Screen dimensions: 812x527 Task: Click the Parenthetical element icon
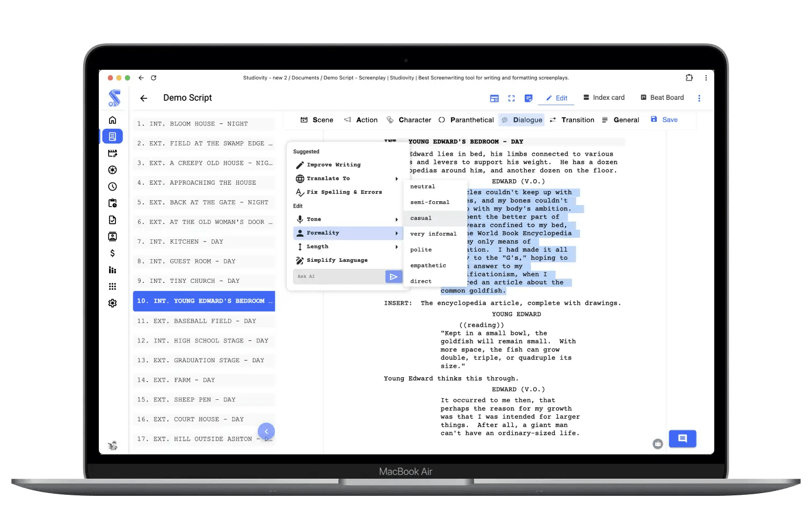pyautogui.click(x=443, y=120)
